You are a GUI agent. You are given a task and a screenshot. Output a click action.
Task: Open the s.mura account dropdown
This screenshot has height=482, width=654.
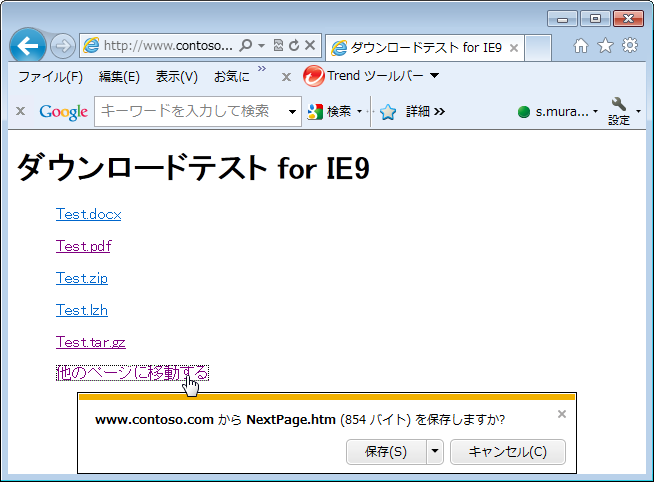[595, 112]
